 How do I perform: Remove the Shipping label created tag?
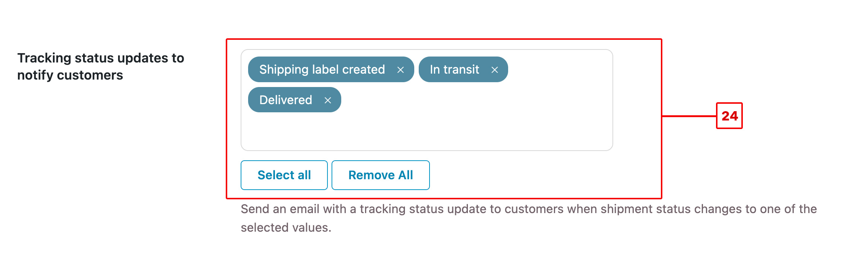400,70
